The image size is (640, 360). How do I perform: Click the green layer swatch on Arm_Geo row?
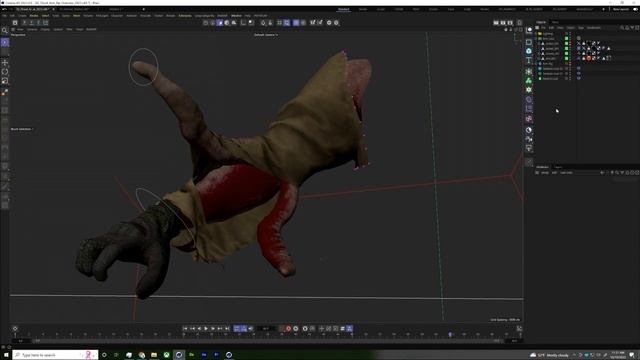click(x=566, y=38)
